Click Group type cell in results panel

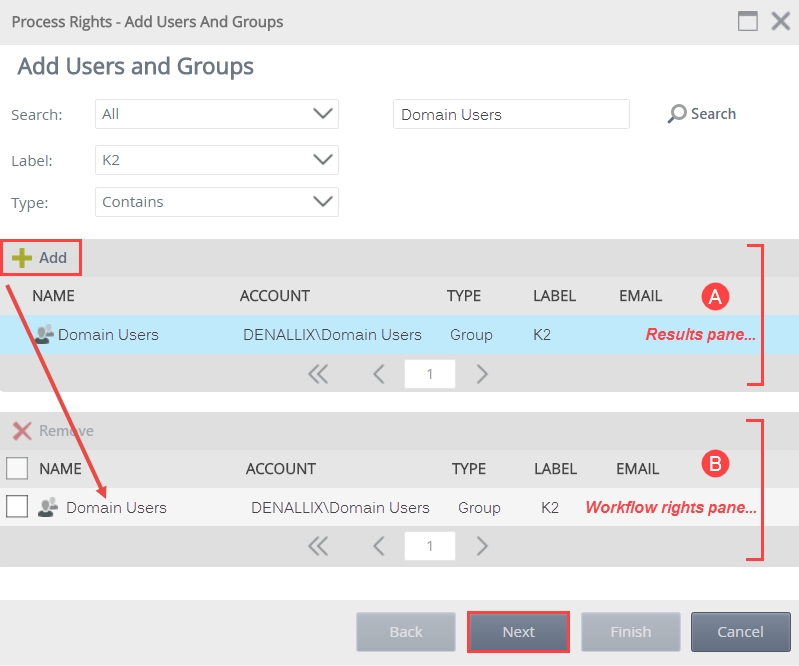click(x=471, y=335)
